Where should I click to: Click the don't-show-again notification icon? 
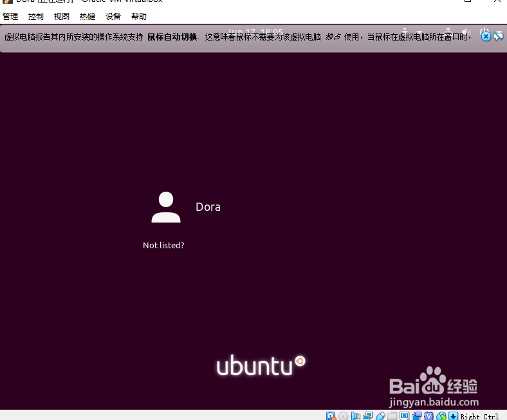coord(498,37)
